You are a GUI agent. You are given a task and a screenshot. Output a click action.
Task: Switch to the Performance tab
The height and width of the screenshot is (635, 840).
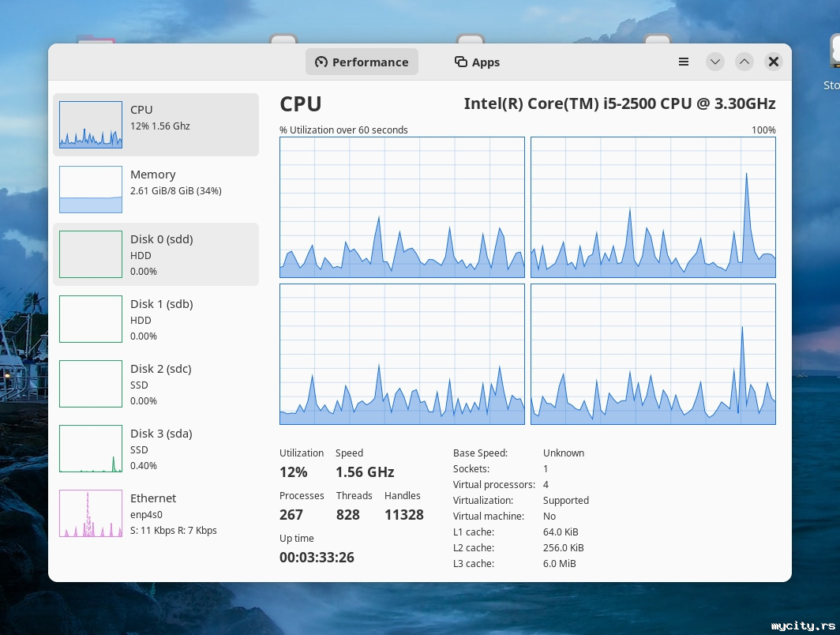362,62
